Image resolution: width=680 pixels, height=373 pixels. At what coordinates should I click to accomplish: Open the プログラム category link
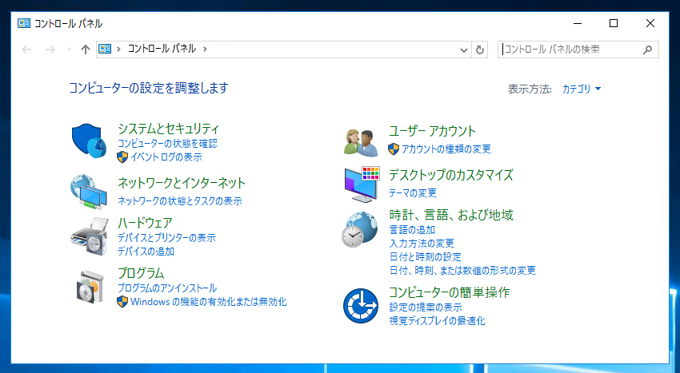coord(141,273)
